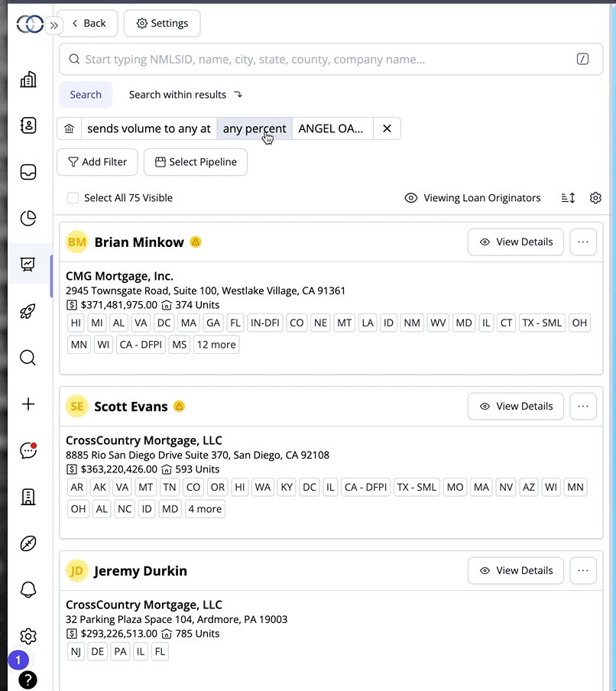Viewport: 616px width, 691px height.
Task: Open the 'sends volume to any at' filter dropdown
Action: click(x=149, y=128)
